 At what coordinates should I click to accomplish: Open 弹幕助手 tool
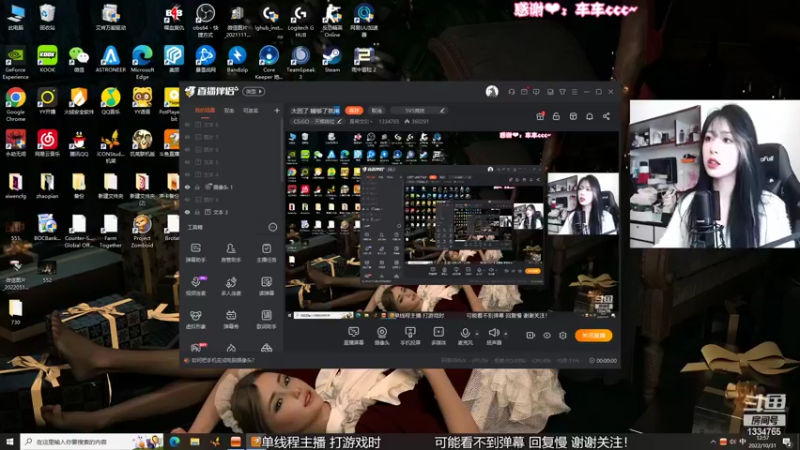pyautogui.click(x=195, y=253)
